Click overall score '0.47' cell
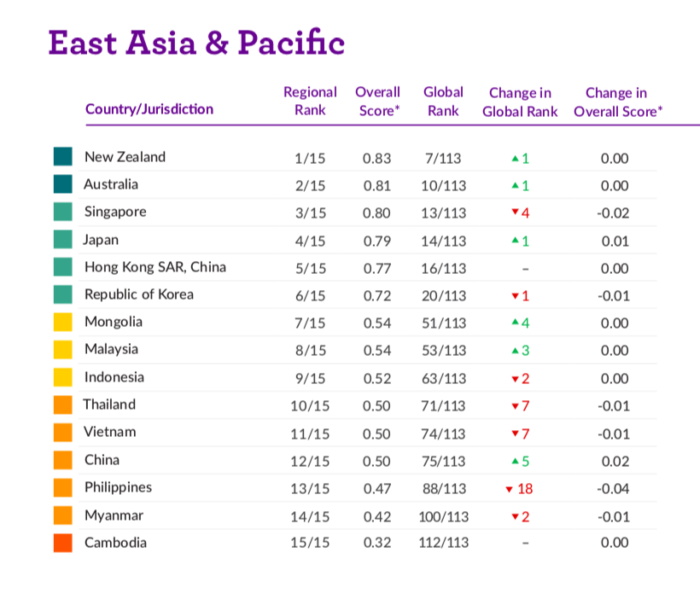 tap(376, 489)
